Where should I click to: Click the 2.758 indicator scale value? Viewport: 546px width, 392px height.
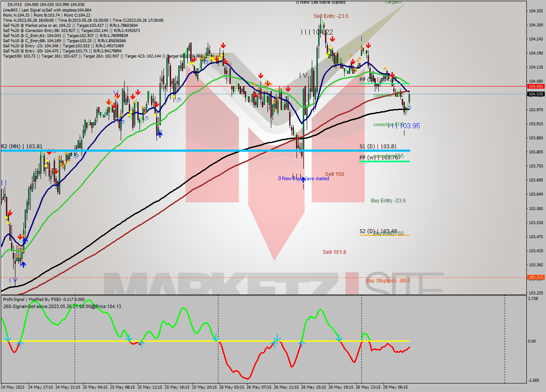(x=533, y=299)
